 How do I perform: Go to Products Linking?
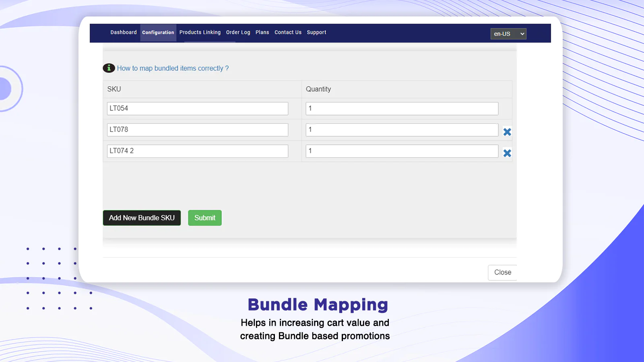coord(200,33)
